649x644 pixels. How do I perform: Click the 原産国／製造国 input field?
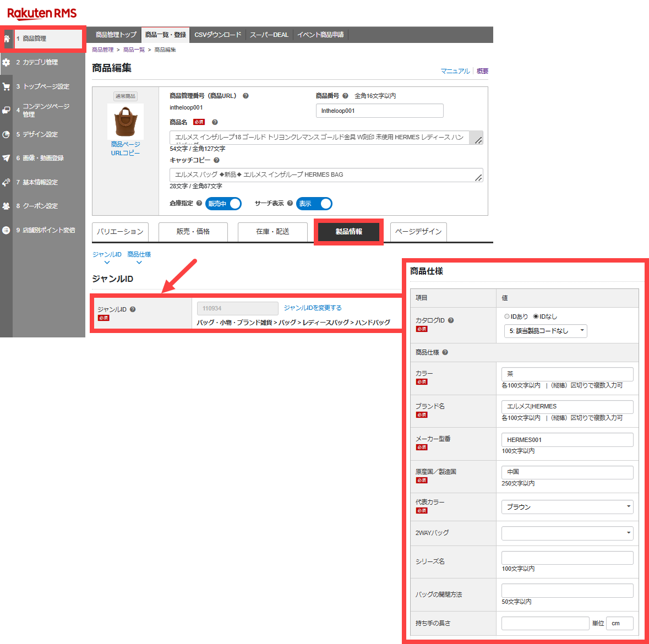(x=567, y=473)
